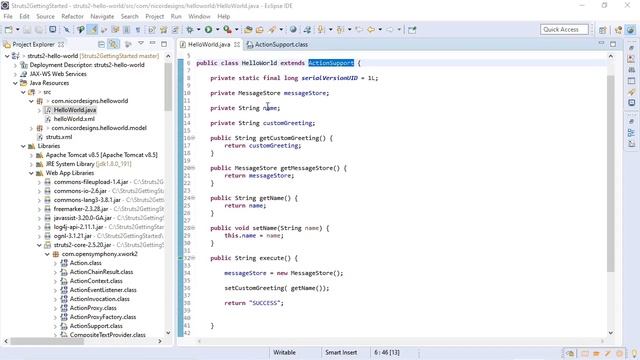The image size is (640, 360).
Task: Open the Back history dropdown arrow
Action: pyautogui.click(x=380, y=29)
